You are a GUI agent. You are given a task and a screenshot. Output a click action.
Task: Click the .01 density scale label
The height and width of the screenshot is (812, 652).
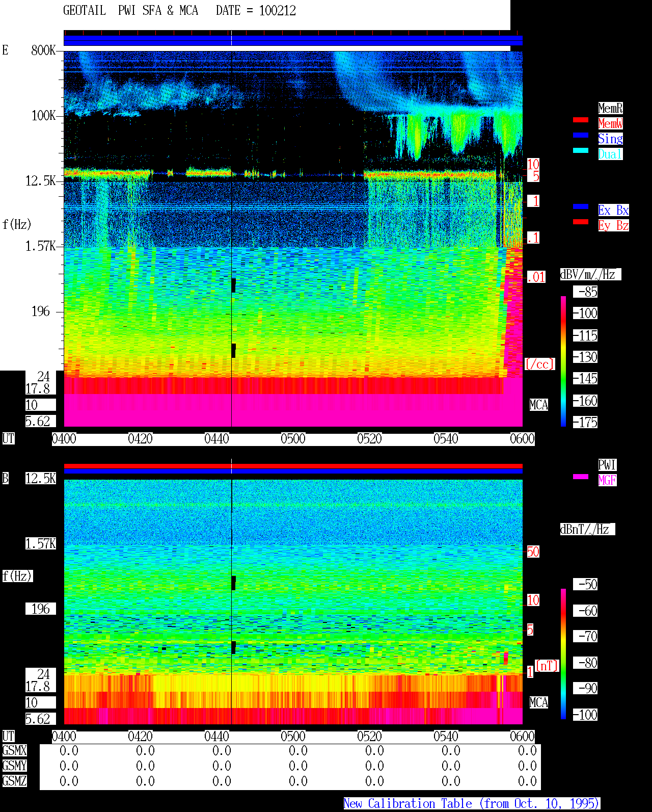[536, 277]
